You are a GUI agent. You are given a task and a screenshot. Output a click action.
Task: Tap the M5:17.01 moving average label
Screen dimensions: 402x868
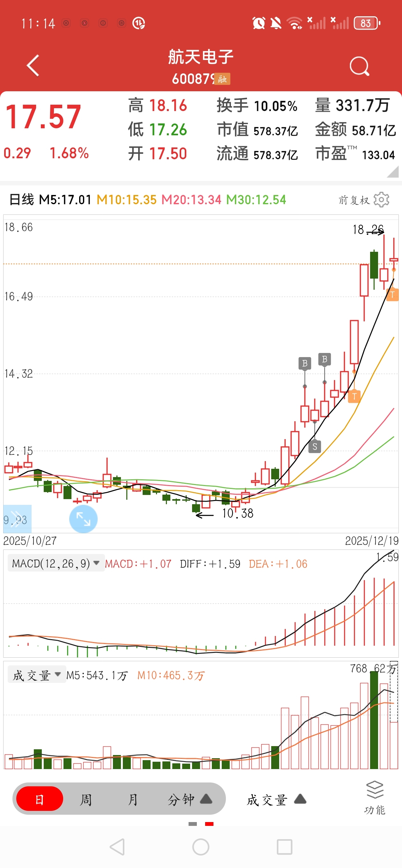[x=65, y=199]
